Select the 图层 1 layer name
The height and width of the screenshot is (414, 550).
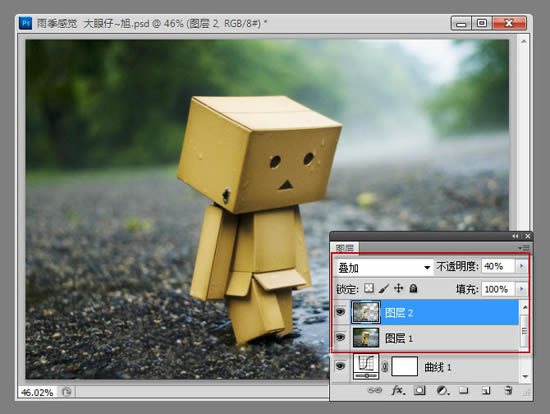click(399, 338)
